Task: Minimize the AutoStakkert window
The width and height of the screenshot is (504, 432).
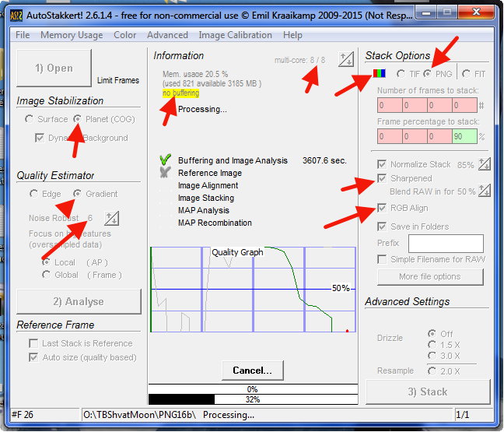Action: (x=426, y=13)
